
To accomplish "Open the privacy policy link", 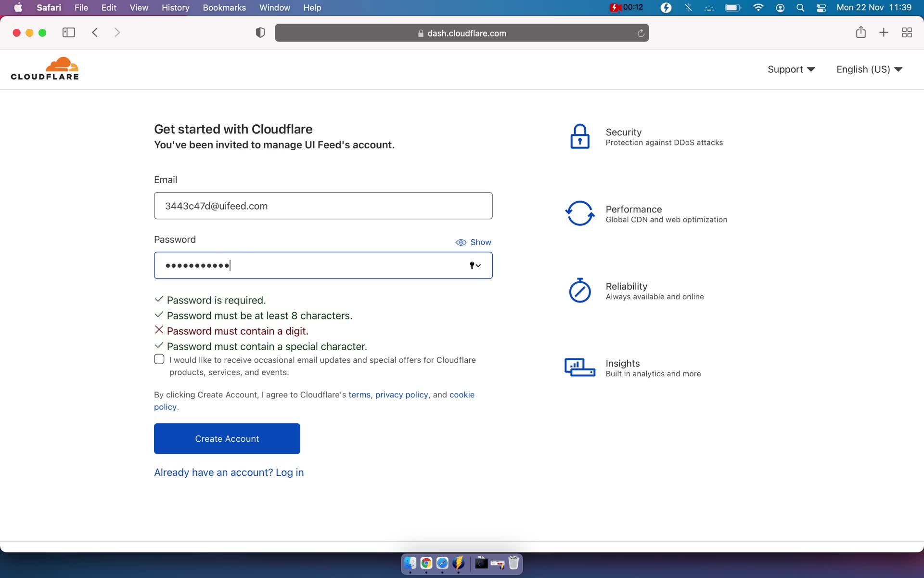I will [x=402, y=395].
